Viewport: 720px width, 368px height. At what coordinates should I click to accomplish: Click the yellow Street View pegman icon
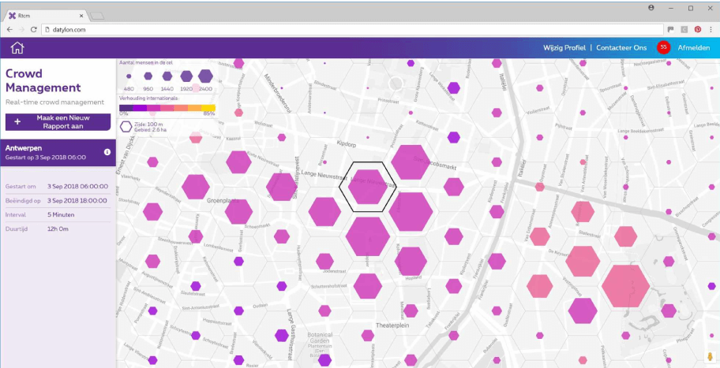coord(711,357)
